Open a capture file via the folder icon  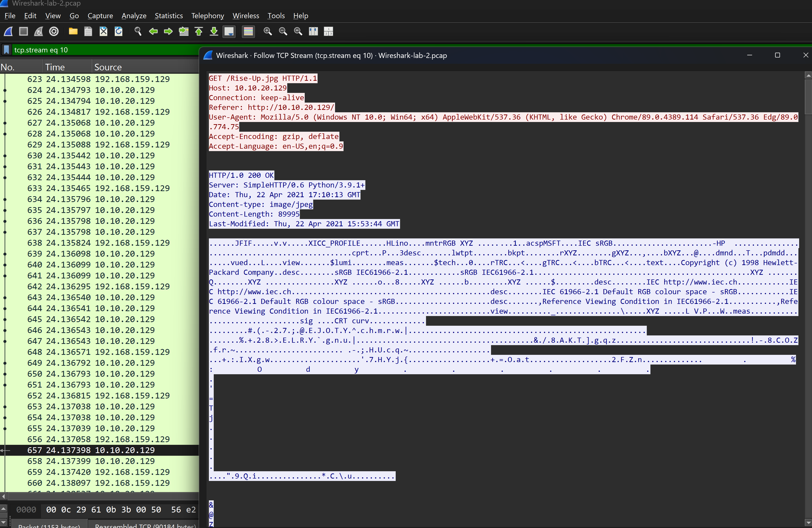pos(73,31)
